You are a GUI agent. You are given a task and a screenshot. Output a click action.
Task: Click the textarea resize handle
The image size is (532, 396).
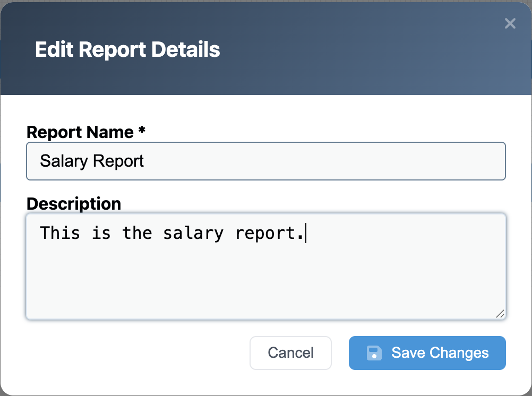click(x=499, y=314)
